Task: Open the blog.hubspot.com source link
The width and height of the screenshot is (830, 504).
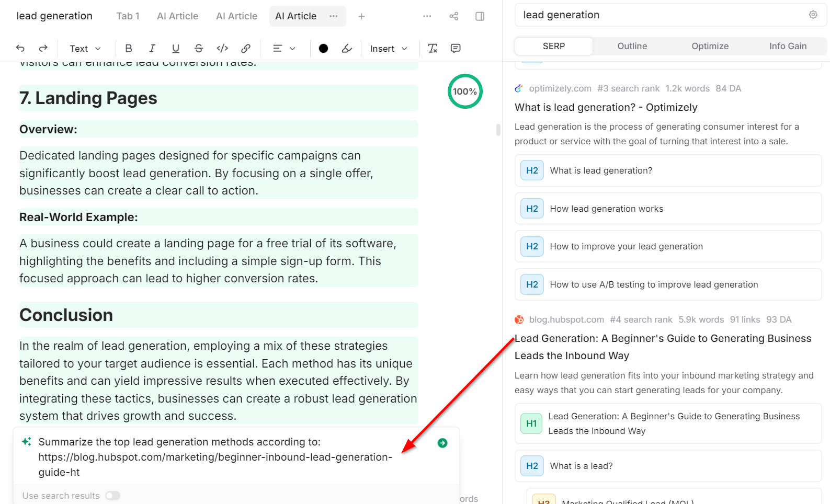Action: 566,319
